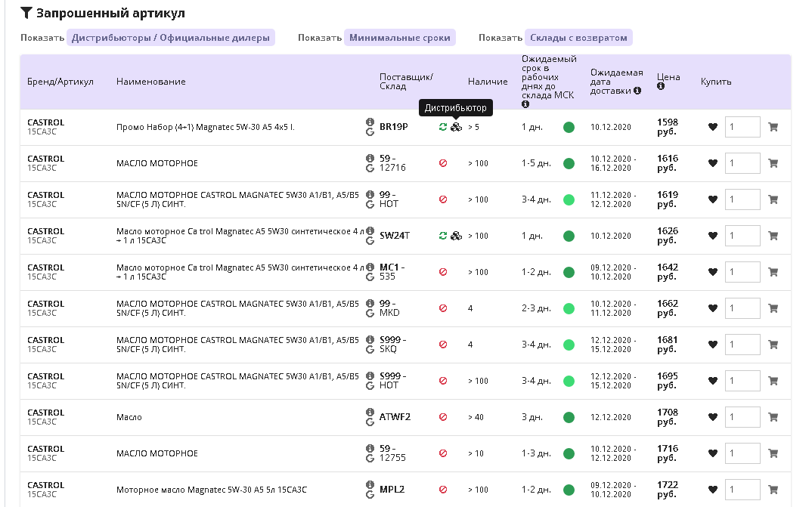Screen dimensions: 812x507
Task: Select supplier code BR19P
Action: pos(394,127)
